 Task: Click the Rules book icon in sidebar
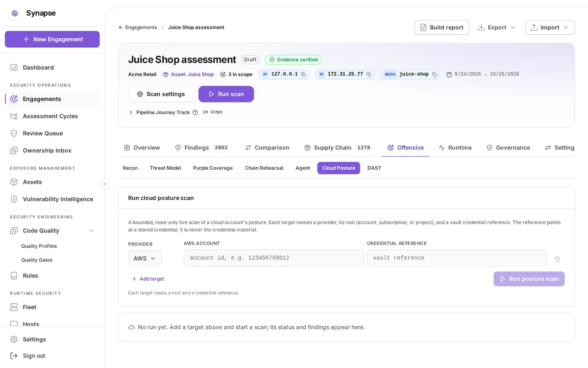14,275
